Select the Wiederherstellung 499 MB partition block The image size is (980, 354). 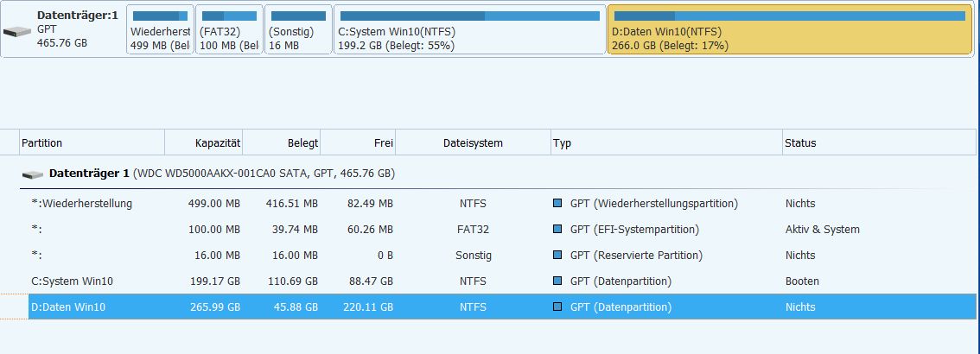pos(160,30)
